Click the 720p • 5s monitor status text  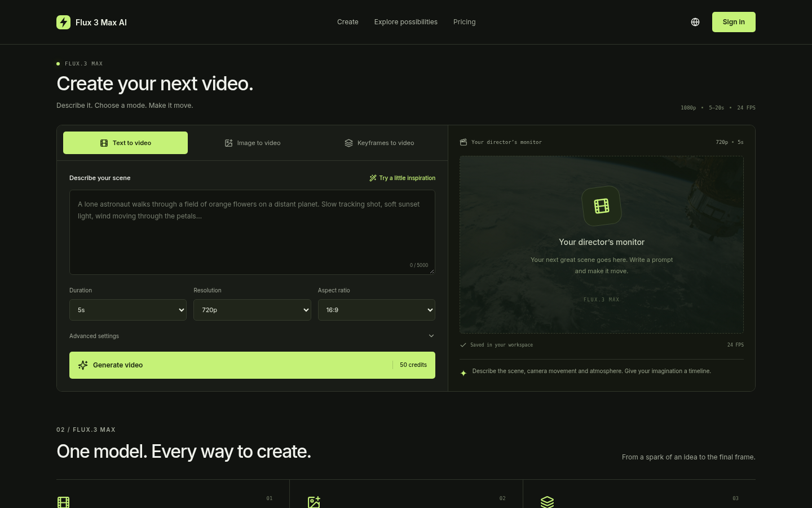tap(730, 142)
